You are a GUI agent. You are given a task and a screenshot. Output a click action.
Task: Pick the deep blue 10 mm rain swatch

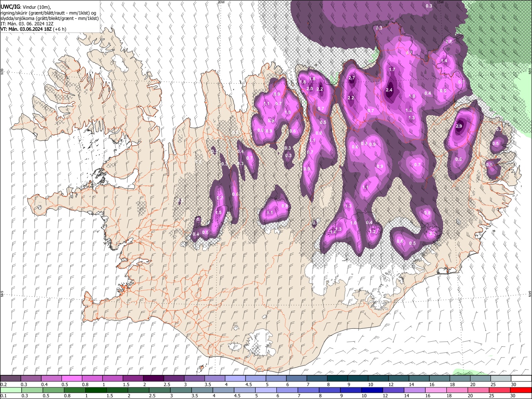pos(371,390)
